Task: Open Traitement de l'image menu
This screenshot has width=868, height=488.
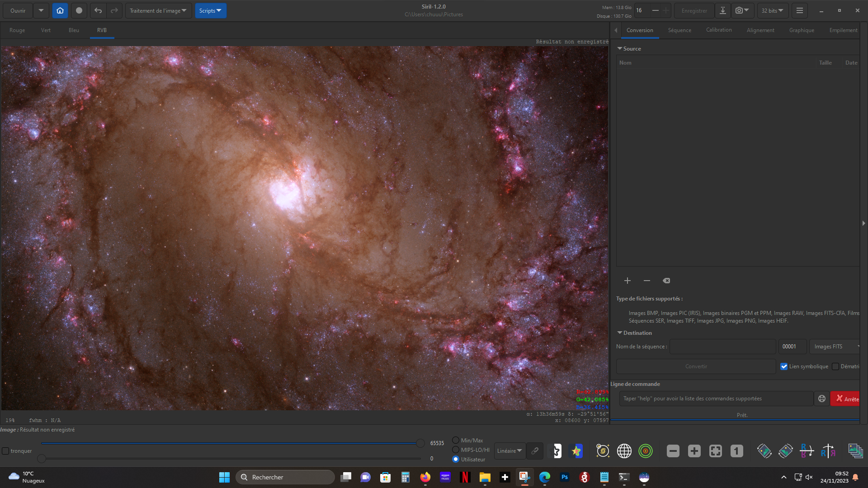Action: [158, 10]
